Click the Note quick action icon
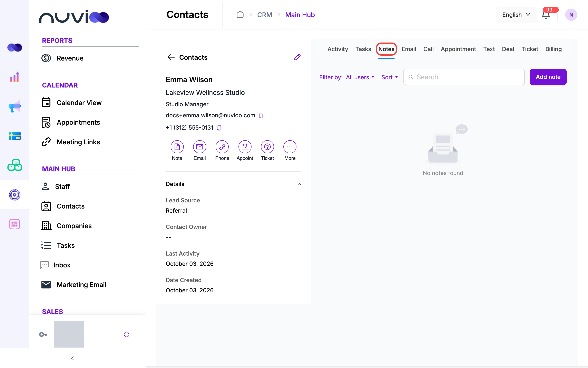The height and width of the screenshot is (368, 588). click(177, 147)
